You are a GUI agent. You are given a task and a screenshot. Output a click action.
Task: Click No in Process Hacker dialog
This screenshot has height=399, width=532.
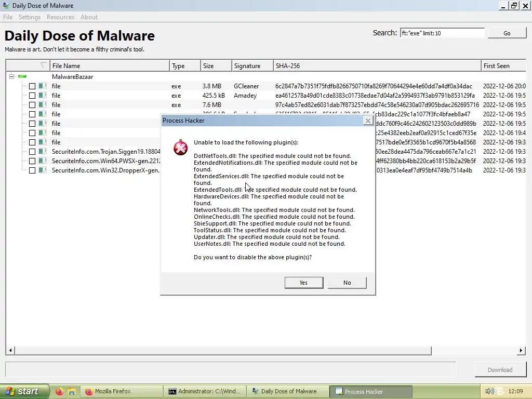tap(347, 283)
